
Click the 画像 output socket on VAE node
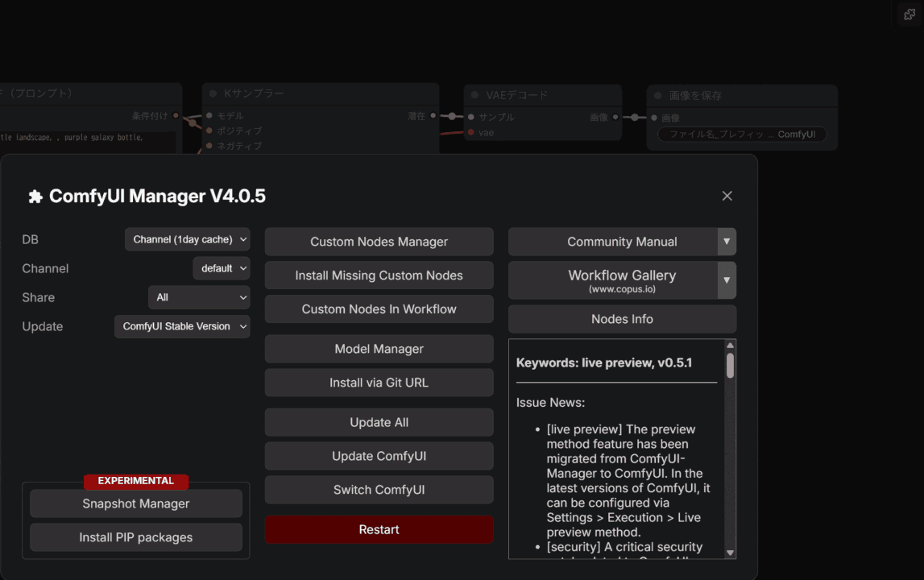(615, 117)
